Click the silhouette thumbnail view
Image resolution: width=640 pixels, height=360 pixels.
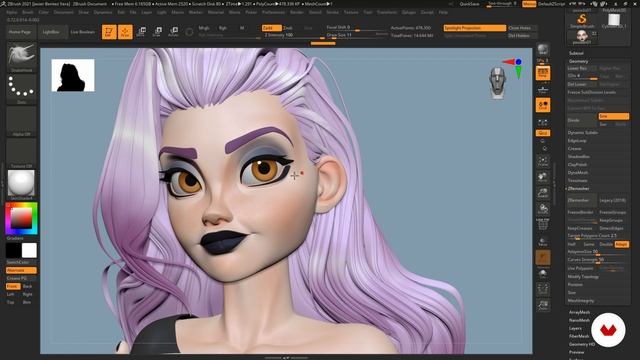tap(73, 75)
